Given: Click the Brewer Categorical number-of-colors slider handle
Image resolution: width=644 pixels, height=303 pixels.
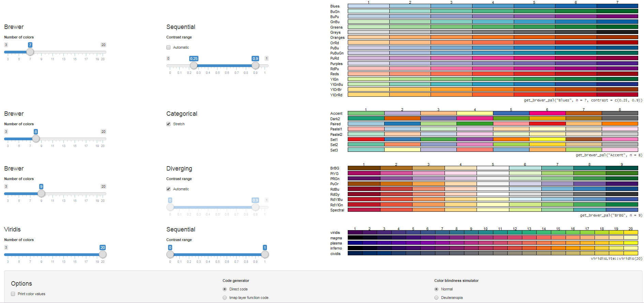Looking at the screenshot, I should coord(36,139).
